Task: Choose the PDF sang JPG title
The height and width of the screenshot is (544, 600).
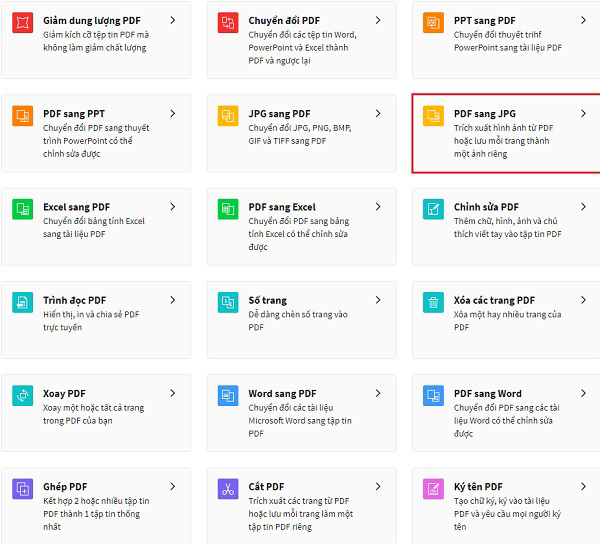Action: [485, 114]
